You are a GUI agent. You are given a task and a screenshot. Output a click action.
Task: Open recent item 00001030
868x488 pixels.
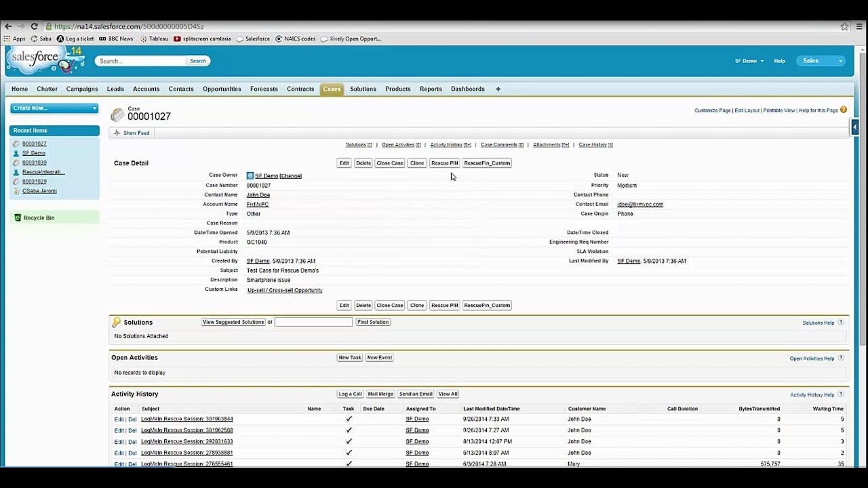pyautogui.click(x=35, y=163)
